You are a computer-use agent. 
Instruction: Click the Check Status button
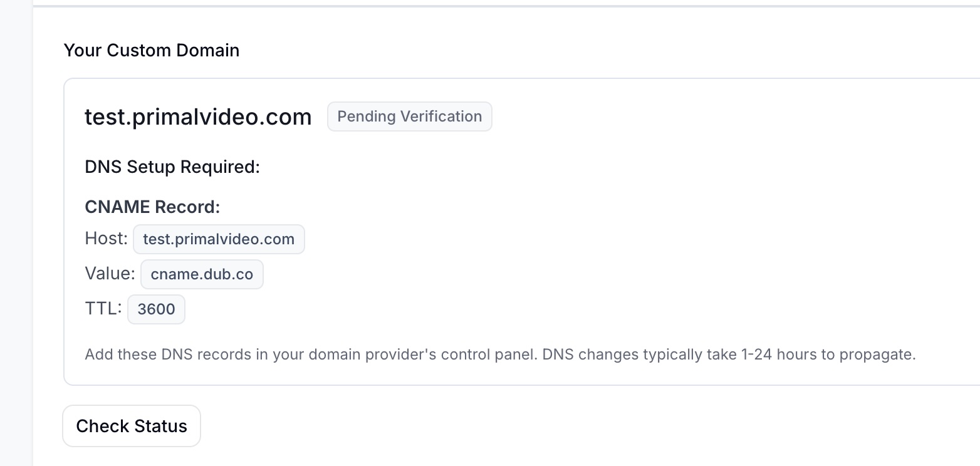point(131,426)
